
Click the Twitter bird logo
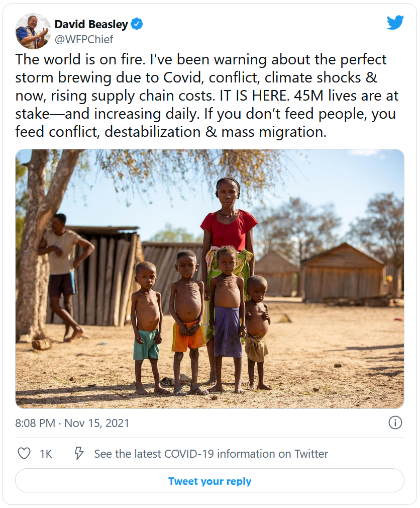395,23
